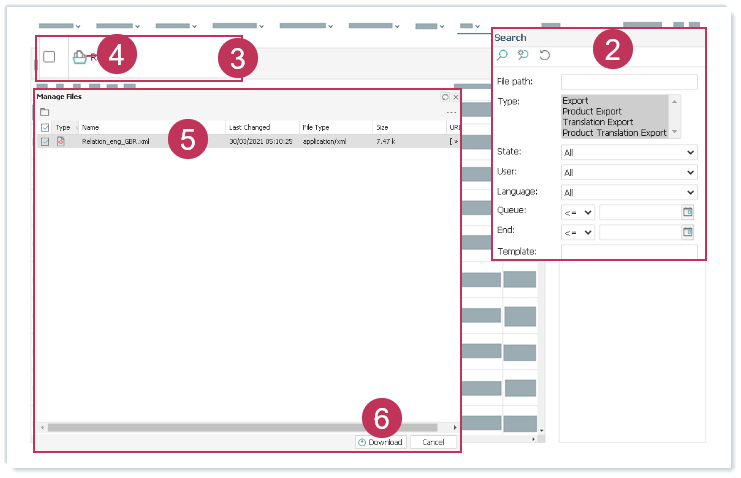This screenshot has width=741, height=478.
Task: Click the magnifier Search icon
Action: pyautogui.click(x=503, y=56)
